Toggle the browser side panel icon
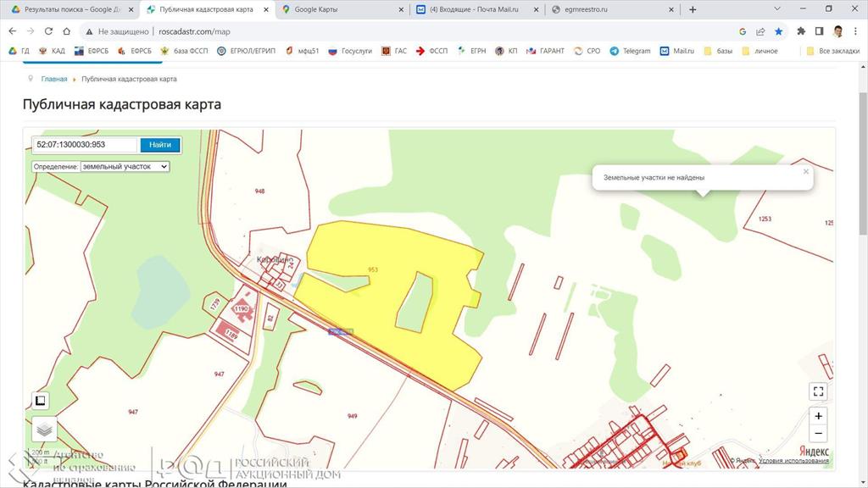Screen dimensions: 868x488 [820, 31]
